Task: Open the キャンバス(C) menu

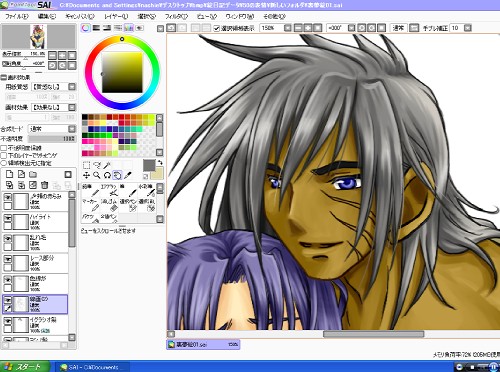Action: pyautogui.click(x=80, y=16)
